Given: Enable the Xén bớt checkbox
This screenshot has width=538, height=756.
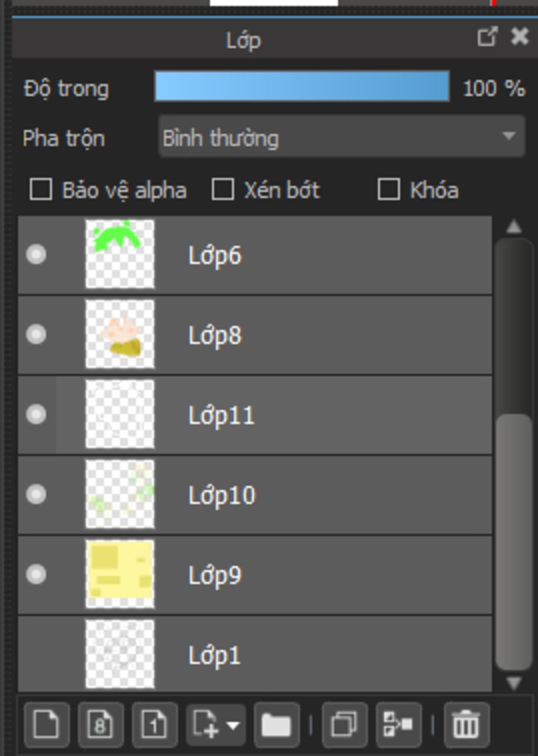Looking at the screenshot, I should click(223, 190).
